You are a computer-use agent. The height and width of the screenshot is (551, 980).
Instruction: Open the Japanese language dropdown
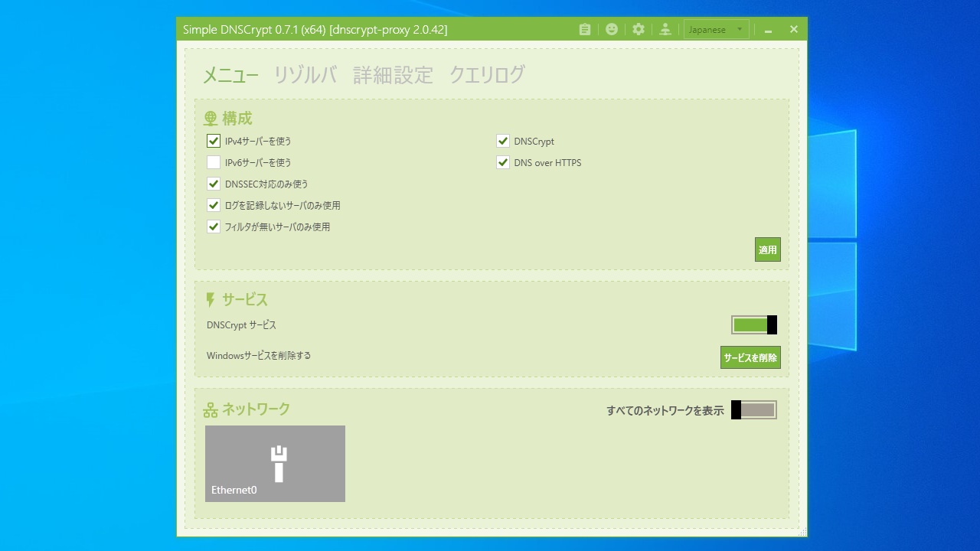pos(716,29)
